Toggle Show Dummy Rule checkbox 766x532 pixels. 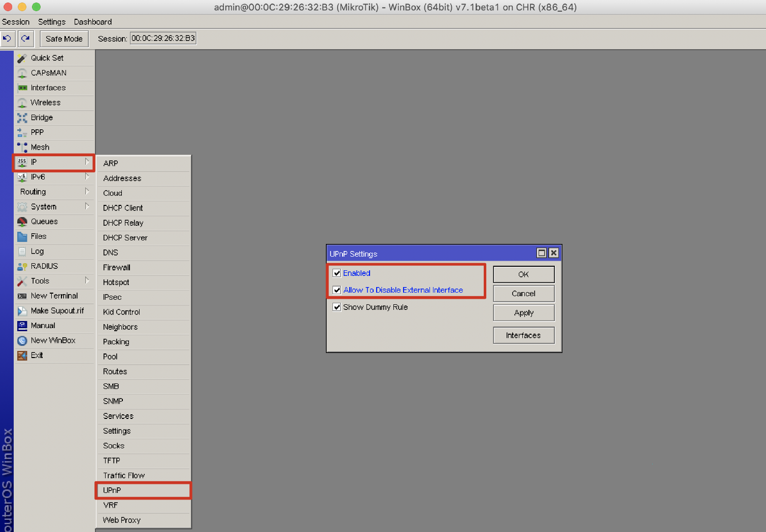337,307
